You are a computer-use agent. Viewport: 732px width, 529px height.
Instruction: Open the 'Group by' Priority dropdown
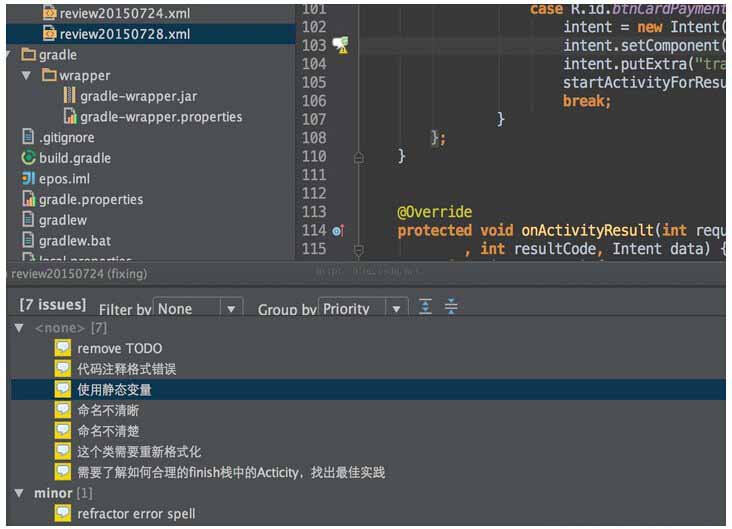pyautogui.click(x=363, y=309)
